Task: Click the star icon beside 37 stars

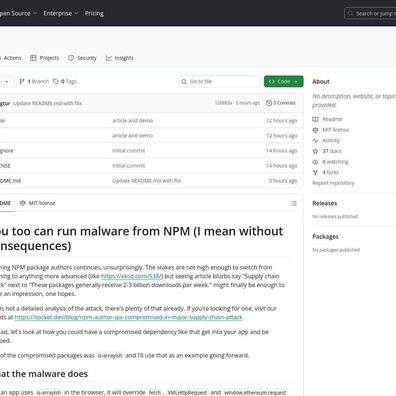Action: [315, 151]
